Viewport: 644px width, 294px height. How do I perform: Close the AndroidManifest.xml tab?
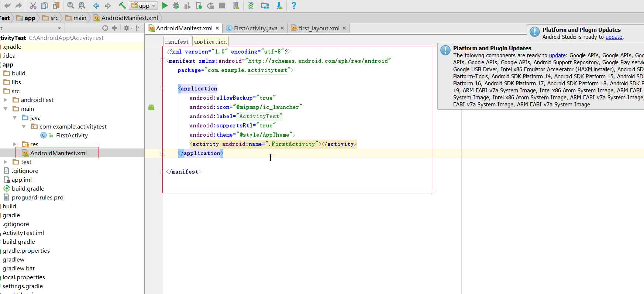click(217, 28)
